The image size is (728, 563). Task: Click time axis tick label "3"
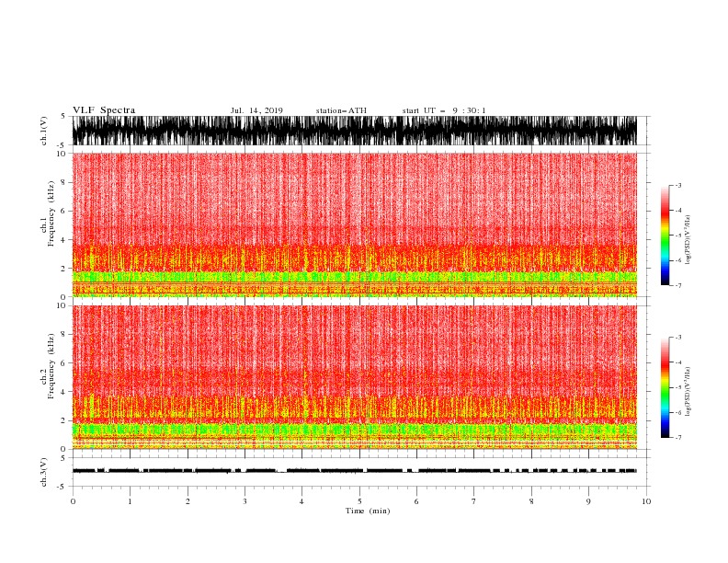[x=245, y=501]
